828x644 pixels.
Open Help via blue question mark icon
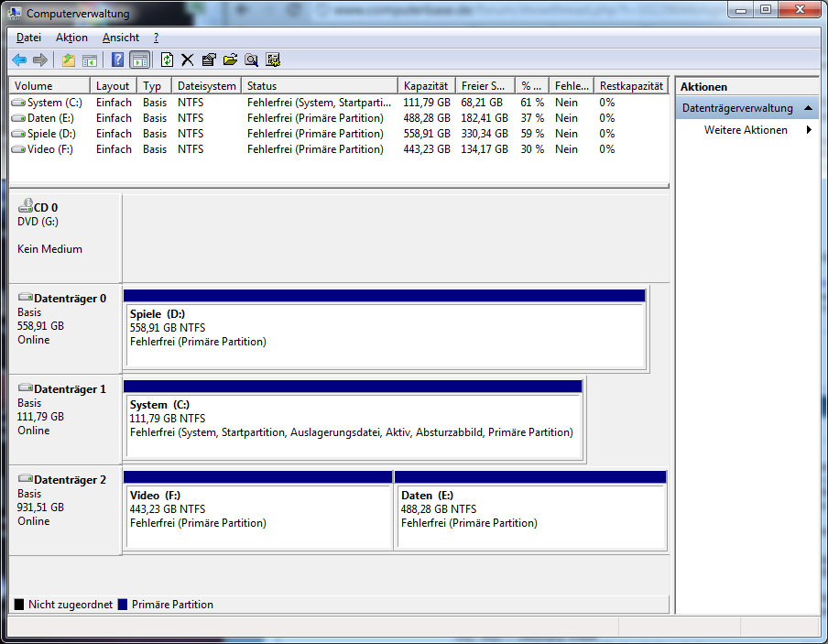[x=118, y=60]
